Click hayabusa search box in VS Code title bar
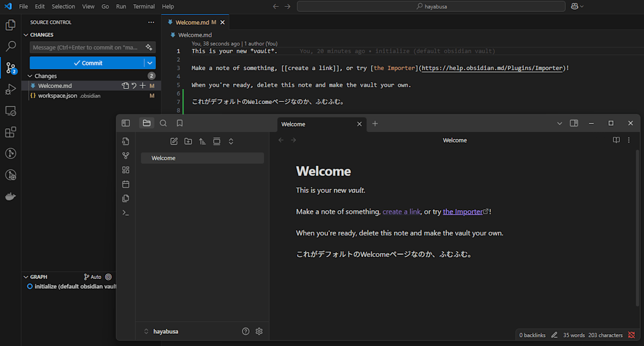 pos(431,6)
